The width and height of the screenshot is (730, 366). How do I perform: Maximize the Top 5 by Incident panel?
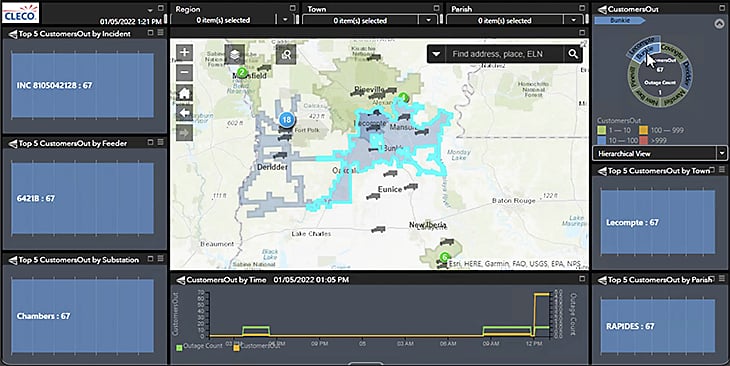150,33
